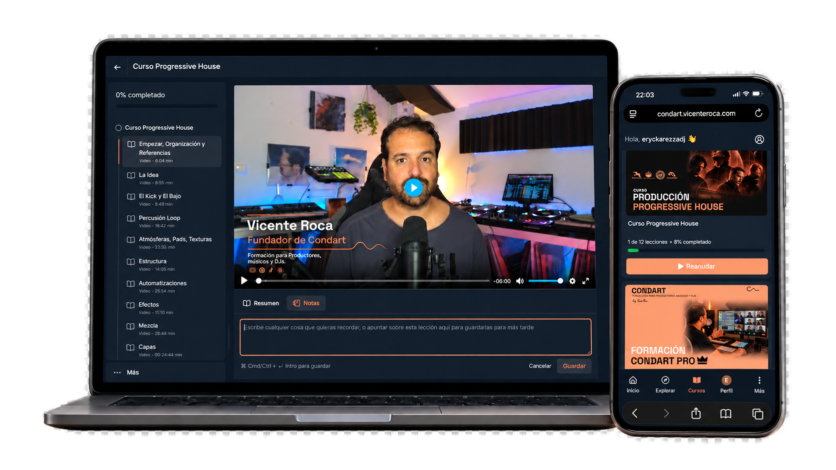Go to Explorar in phone navigation

pos(665,385)
